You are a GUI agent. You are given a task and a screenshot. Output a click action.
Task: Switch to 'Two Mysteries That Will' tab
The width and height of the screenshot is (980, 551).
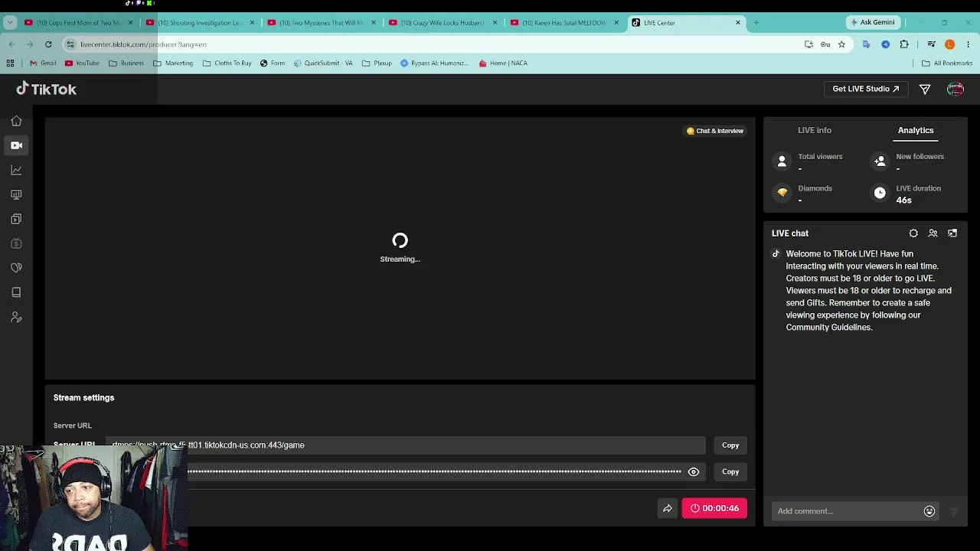click(321, 22)
